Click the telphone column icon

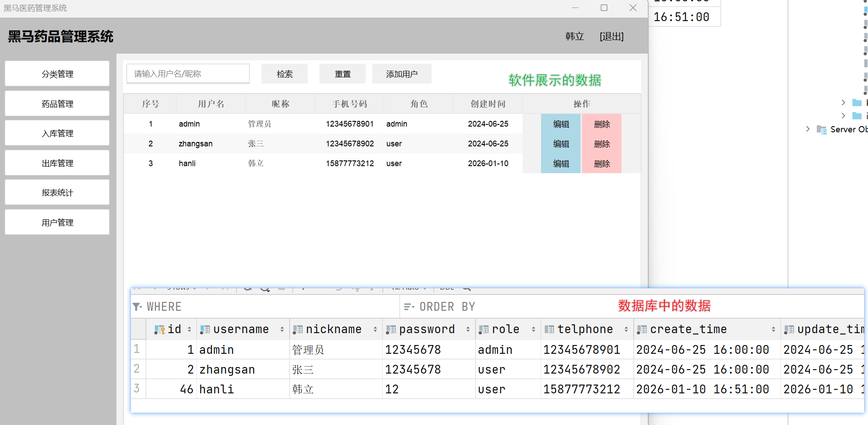point(549,330)
